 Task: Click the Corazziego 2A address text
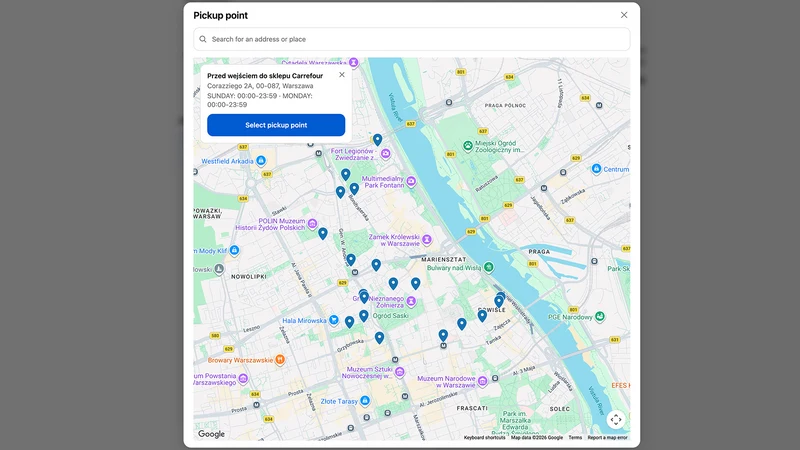tap(260, 86)
